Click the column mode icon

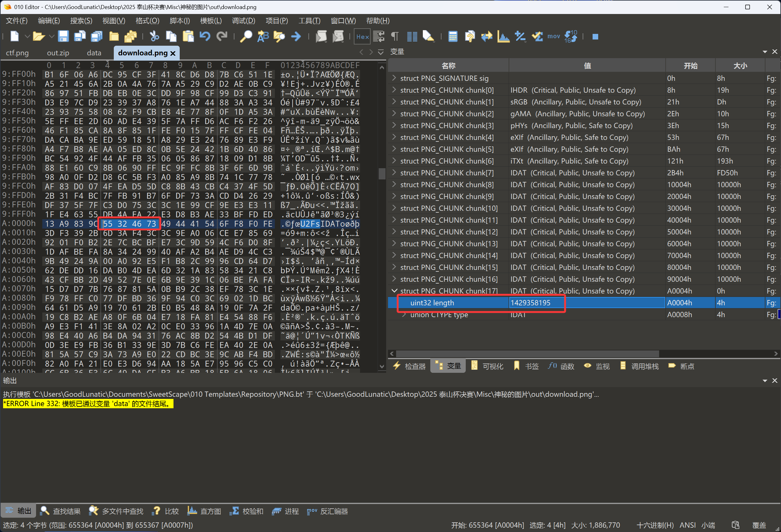coord(412,36)
